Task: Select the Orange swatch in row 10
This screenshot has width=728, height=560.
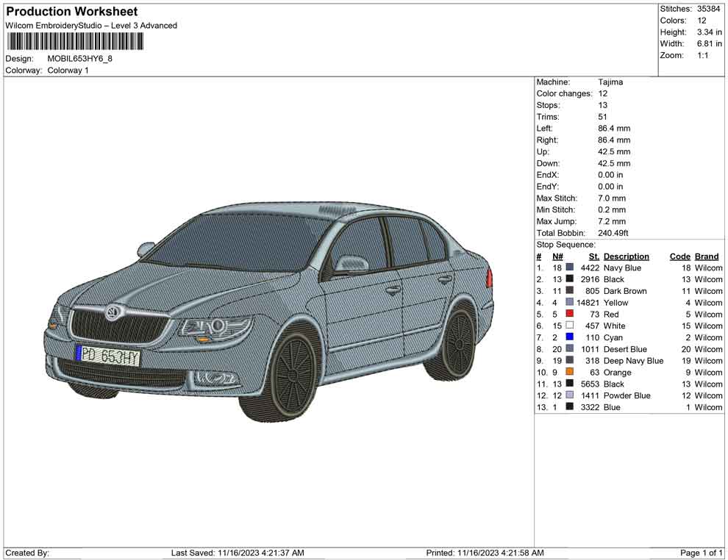Action: coord(571,372)
